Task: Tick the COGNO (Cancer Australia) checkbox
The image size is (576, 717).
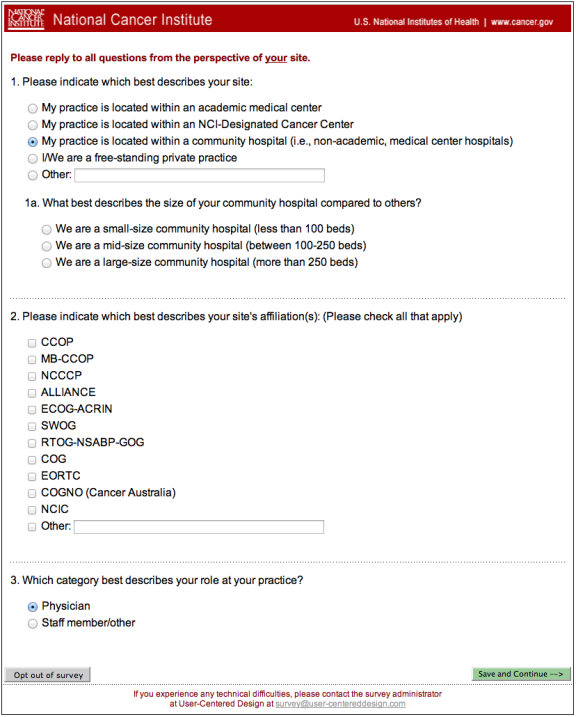Action: click(x=32, y=493)
